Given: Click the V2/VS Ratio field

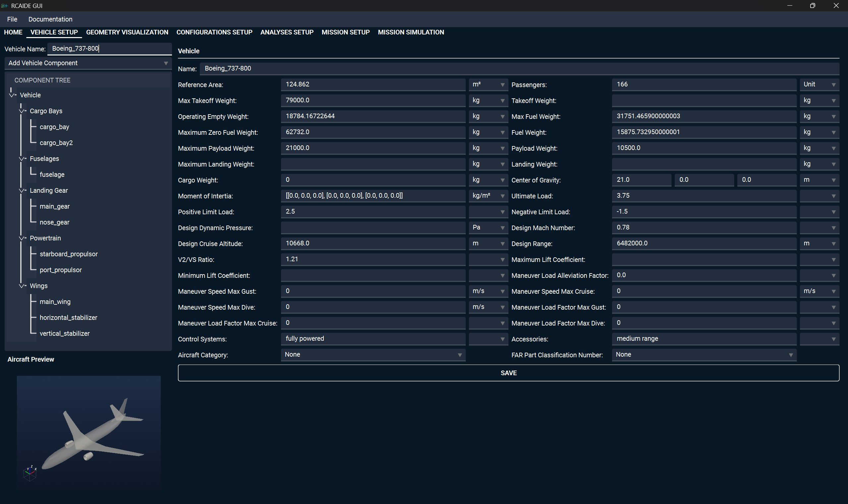Looking at the screenshot, I should [x=373, y=260].
